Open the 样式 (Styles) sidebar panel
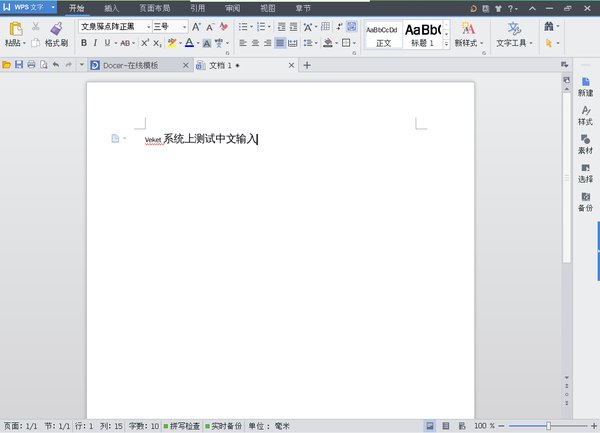The width and height of the screenshot is (600, 433). (x=585, y=114)
